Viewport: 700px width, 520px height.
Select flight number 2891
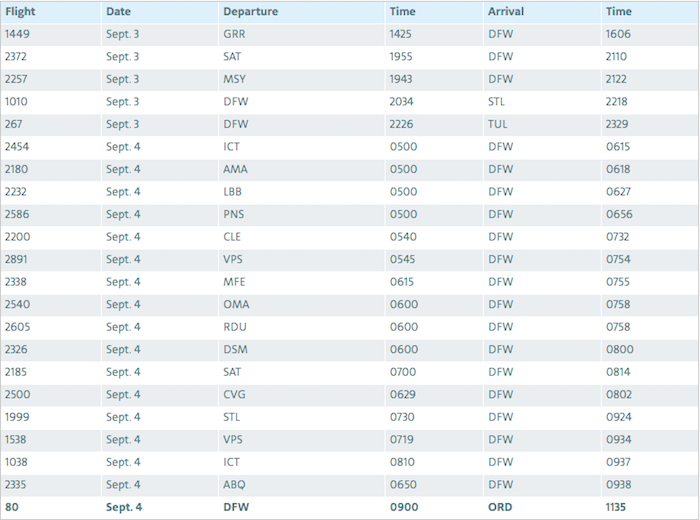click(16, 259)
